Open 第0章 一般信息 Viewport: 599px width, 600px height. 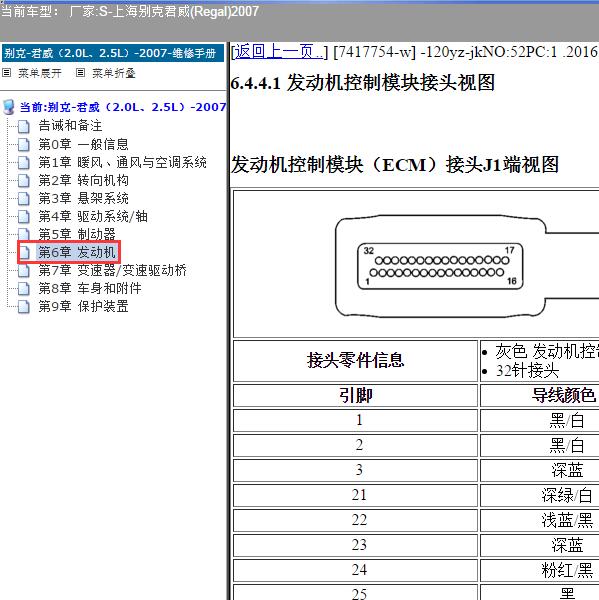[83, 144]
